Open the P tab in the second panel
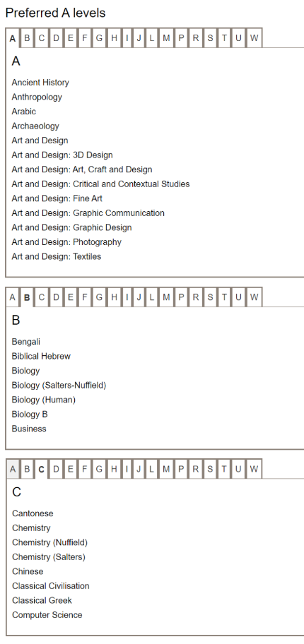 tap(181, 297)
